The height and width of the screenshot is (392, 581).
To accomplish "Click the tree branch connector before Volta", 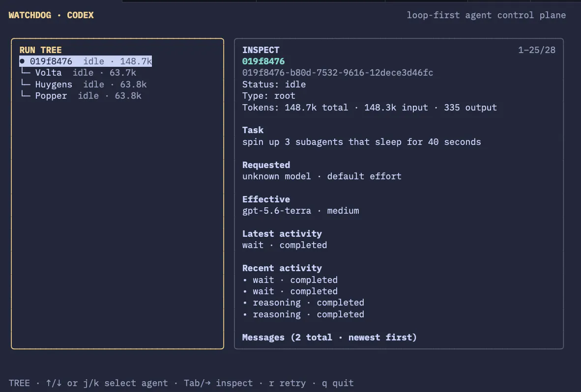I will 26,71.
